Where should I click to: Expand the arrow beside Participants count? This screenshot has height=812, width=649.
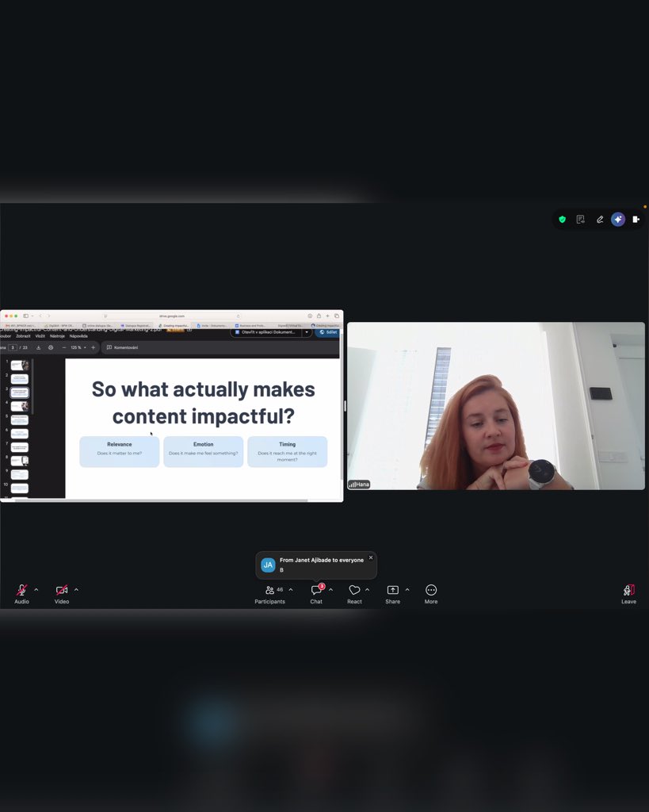291,590
